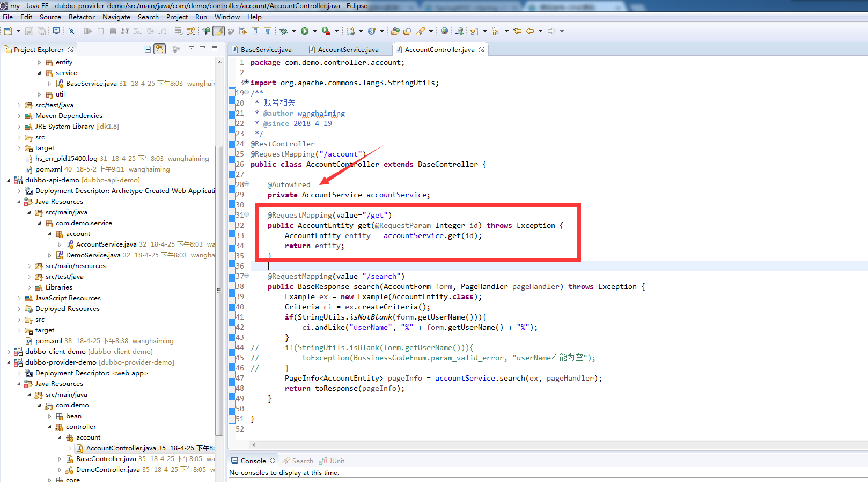The height and width of the screenshot is (482, 868).
Task: Click the New file wizard icon
Action: (8, 31)
